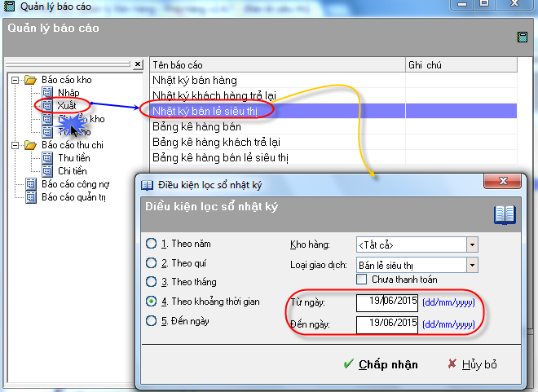The image size is (538, 392).
Task: Open the Thu tiền tree item icon
Action: tap(47, 157)
